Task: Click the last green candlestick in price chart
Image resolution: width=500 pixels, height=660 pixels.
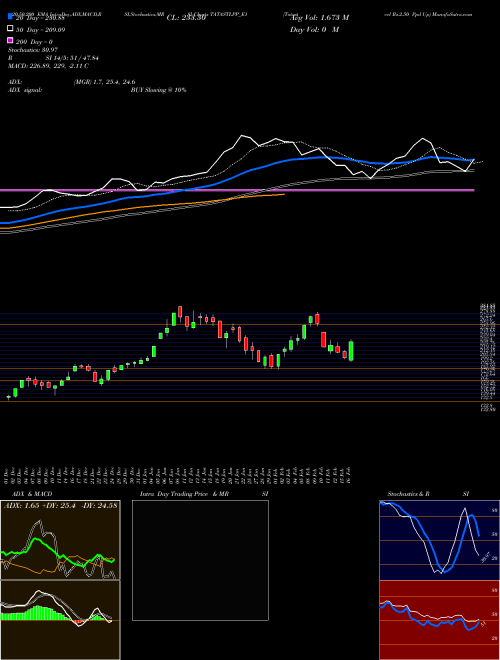Action: pos(351,351)
